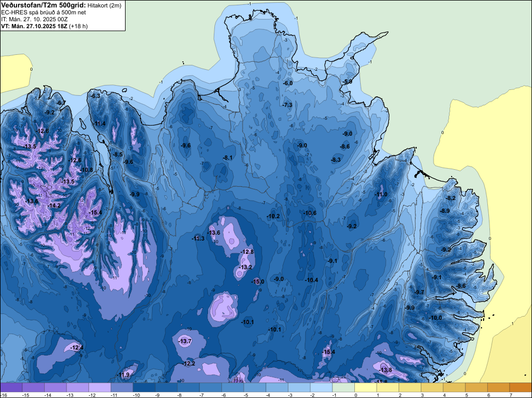Click the -8.9 temperature label

pyautogui.click(x=445, y=211)
